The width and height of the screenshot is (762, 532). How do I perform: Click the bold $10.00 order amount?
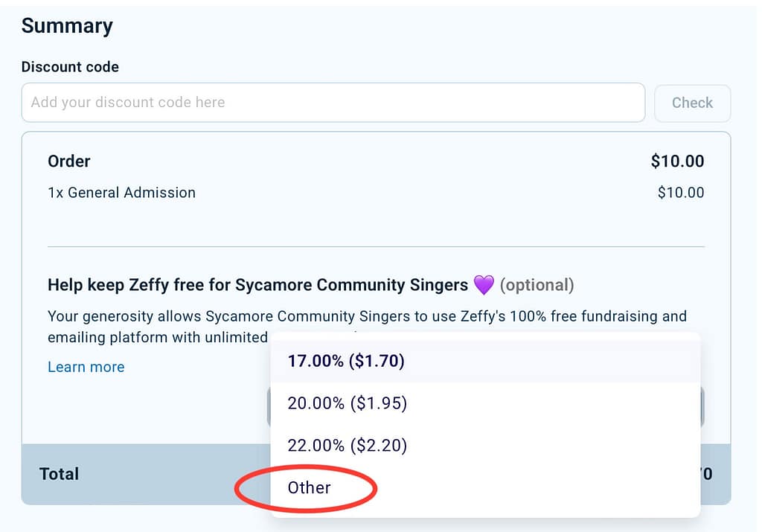click(677, 161)
